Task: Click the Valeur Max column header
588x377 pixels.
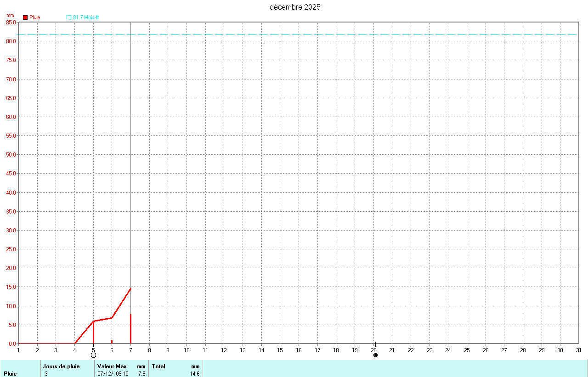Action: point(112,366)
